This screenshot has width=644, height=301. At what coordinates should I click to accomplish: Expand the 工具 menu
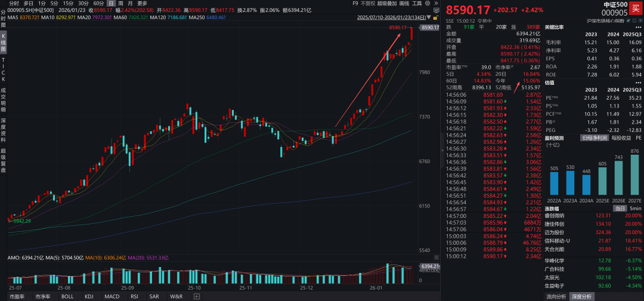click(419, 3)
